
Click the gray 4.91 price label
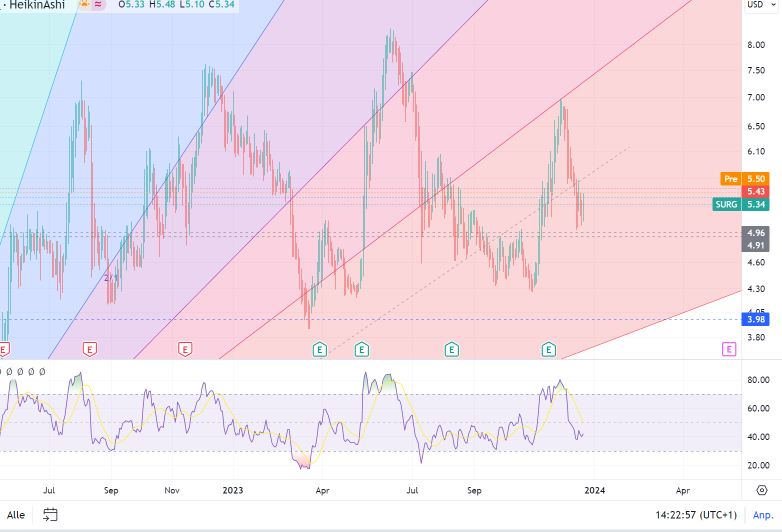tap(755, 245)
